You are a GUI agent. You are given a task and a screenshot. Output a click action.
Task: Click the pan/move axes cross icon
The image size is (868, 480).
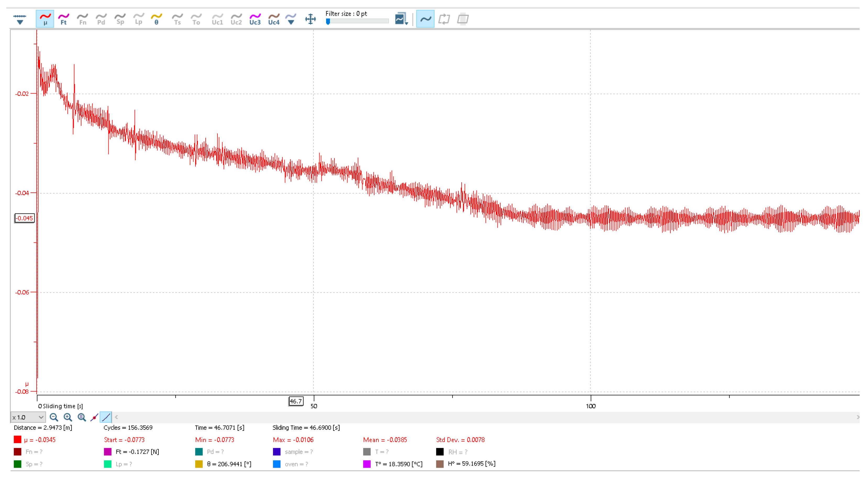coord(310,19)
